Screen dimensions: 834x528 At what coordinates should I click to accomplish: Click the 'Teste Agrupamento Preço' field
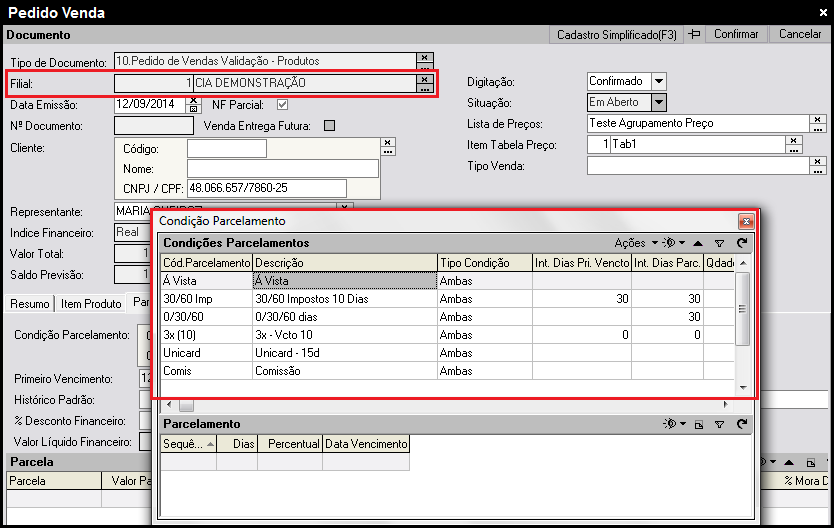coord(698,123)
